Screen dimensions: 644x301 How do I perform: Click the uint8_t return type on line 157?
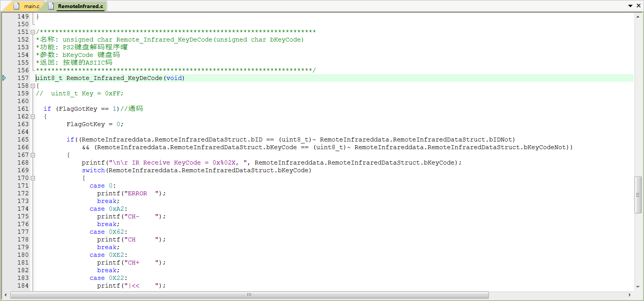coord(49,78)
